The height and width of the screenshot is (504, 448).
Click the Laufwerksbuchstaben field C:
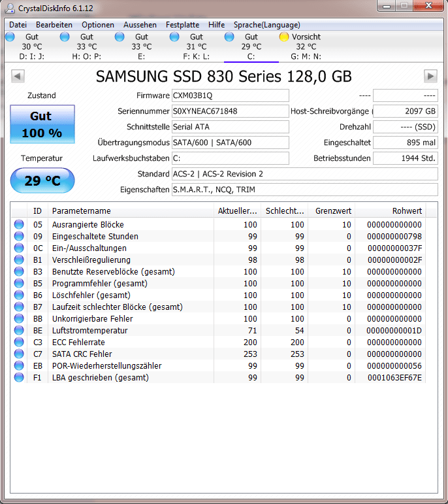231,158
